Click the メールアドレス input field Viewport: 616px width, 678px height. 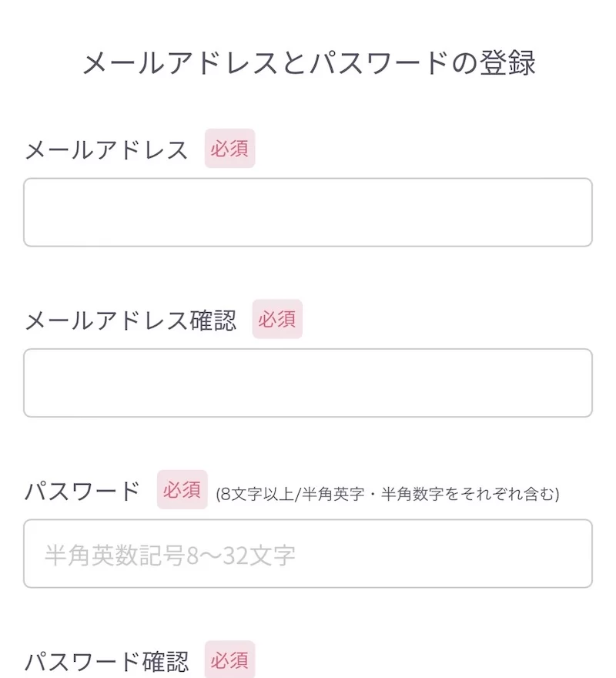(x=308, y=213)
